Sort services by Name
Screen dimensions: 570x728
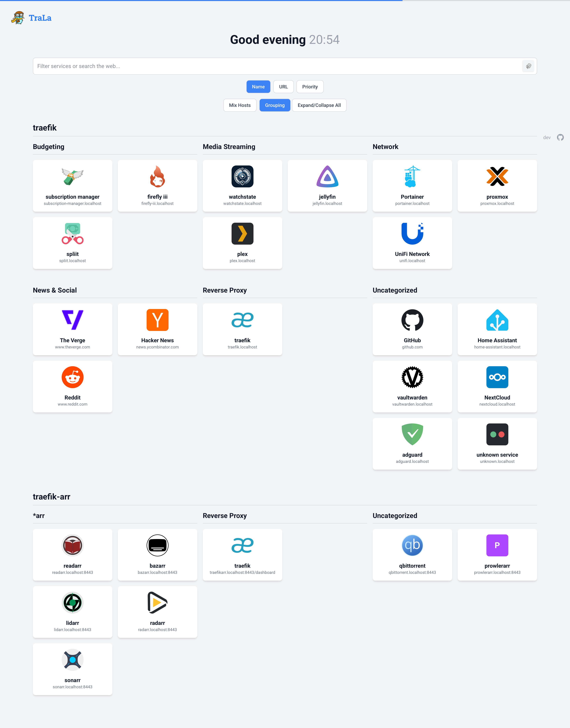[x=258, y=87]
